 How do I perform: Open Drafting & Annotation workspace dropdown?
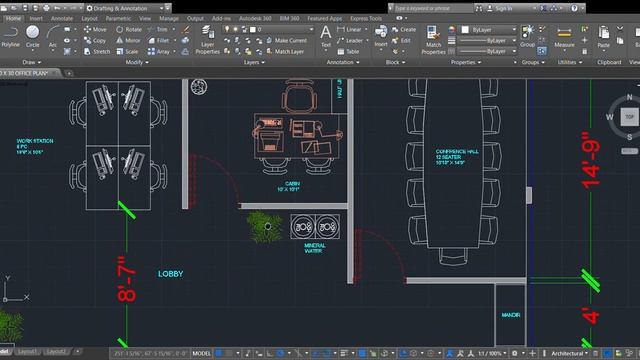click(x=127, y=8)
